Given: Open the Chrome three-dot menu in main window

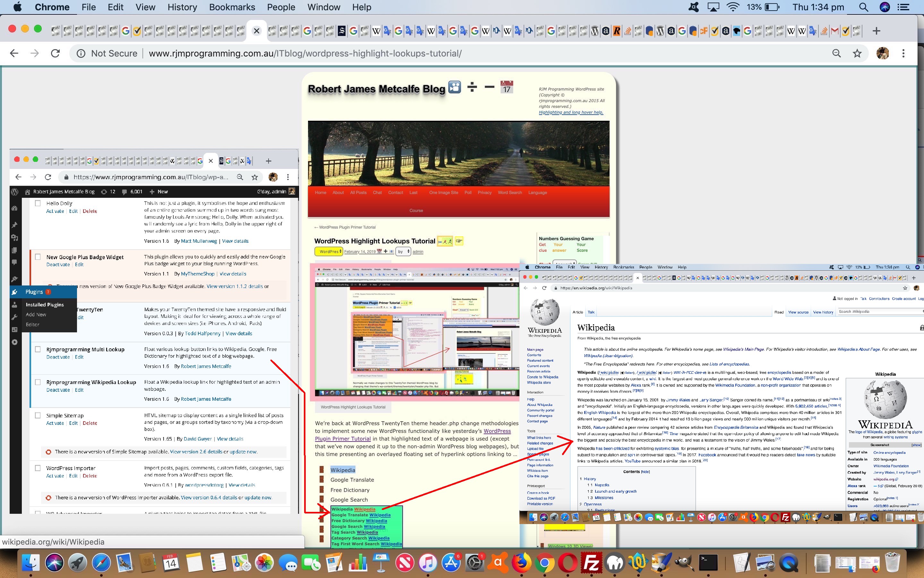Looking at the screenshot, I should [x=903, y=54].
